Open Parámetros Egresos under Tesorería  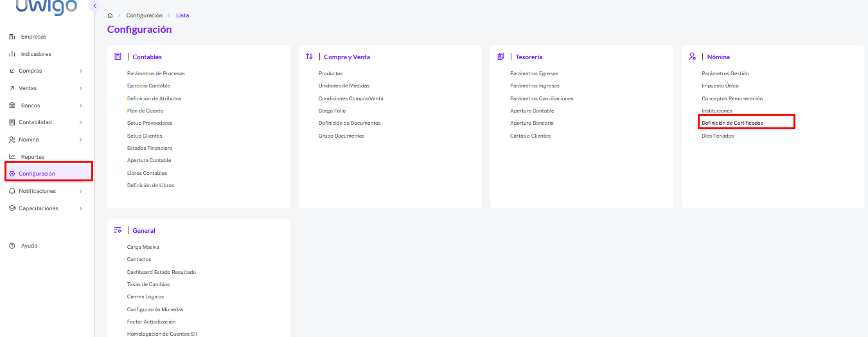pyautogui.click(x=534, y=73)
